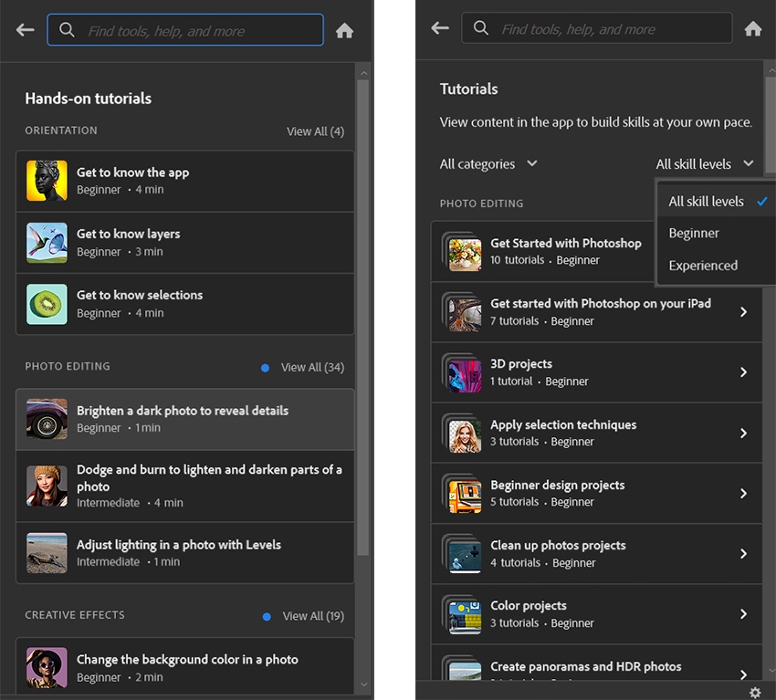This screenshot has width=776, height=700.
Task: Click 'View All (19)' for Creative Effects
Action: click(313, 616)
